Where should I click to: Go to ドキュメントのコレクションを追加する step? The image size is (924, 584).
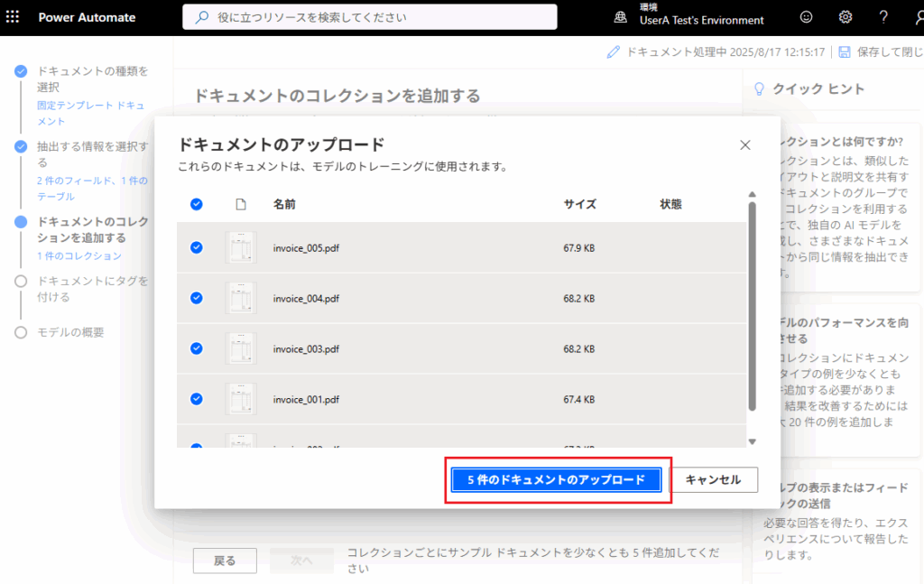pos(93,230)
